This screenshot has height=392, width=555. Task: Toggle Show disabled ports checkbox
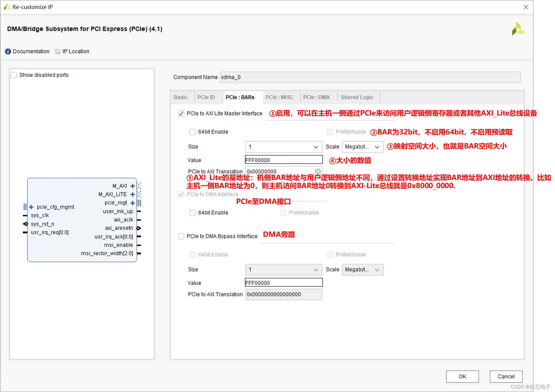(14, 75)
